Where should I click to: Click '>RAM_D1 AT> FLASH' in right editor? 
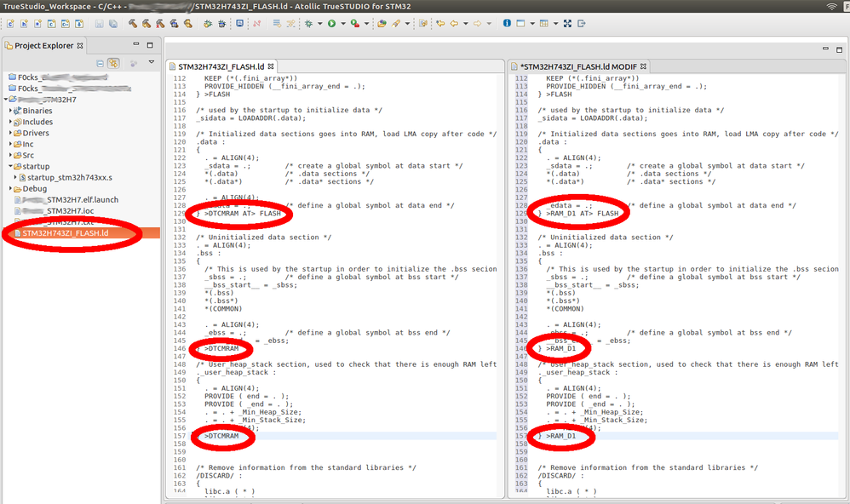coord(583,214)
